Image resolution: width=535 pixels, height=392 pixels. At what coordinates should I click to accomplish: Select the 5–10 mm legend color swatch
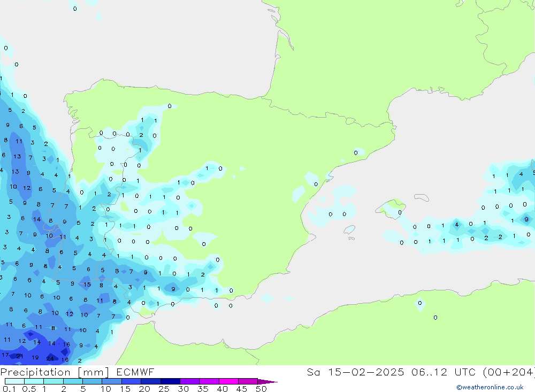coord(93,381)
